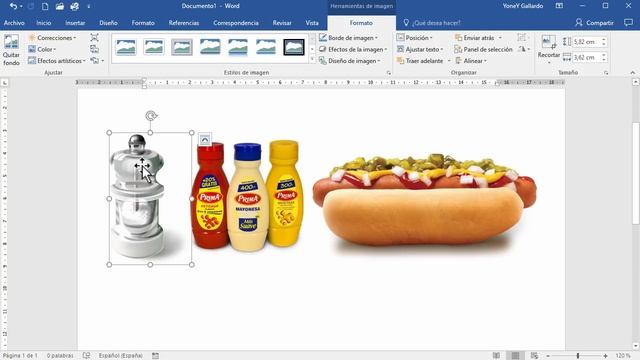
Task: Click Traer adelante button
Action: [x=420, y=60]
